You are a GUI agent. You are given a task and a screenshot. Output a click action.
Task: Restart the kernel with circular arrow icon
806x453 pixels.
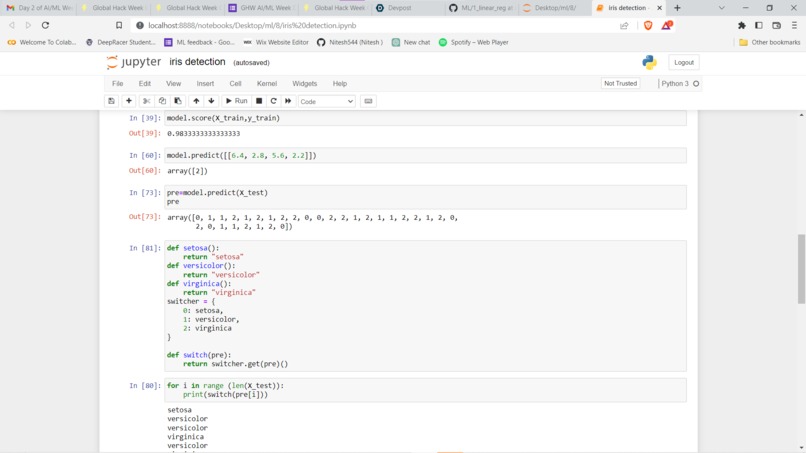tap(273, 101)
